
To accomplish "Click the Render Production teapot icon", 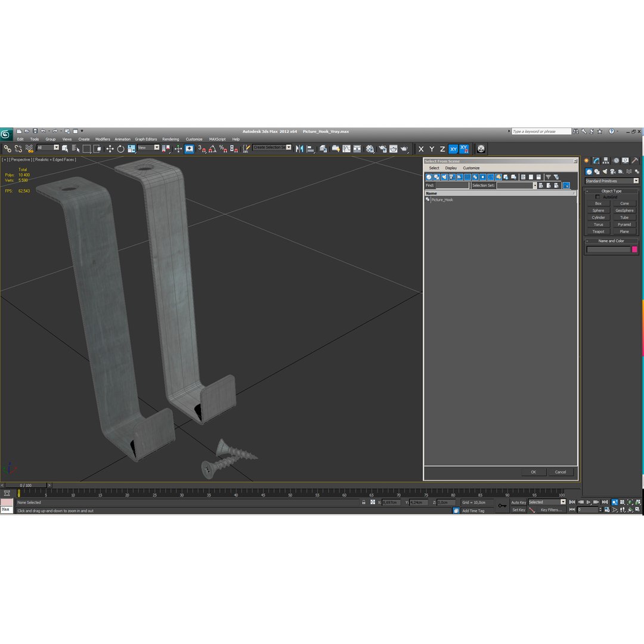I will point(404,148).
